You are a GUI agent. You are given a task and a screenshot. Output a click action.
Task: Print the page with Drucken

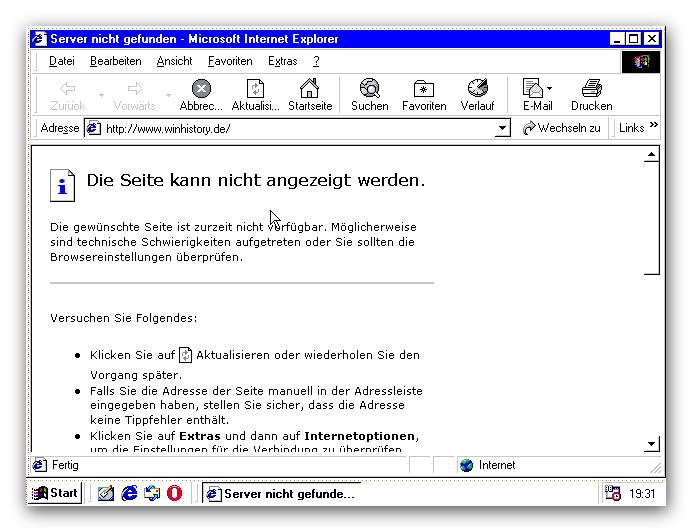click(x=591, y=90)
